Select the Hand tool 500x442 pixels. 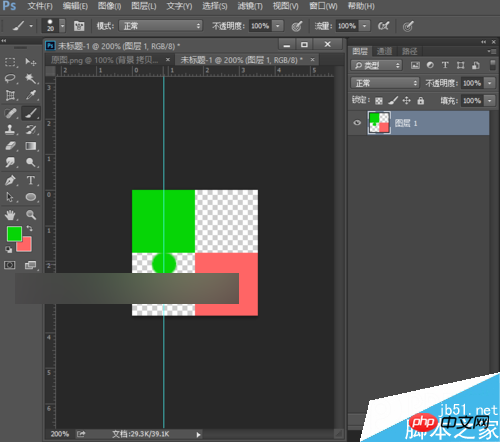[x=10, y=215]
